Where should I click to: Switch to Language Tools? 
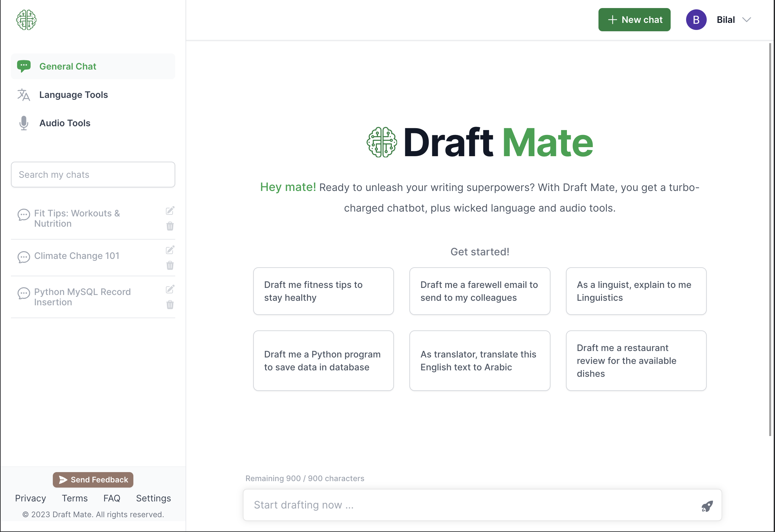[x=73, y=95]
